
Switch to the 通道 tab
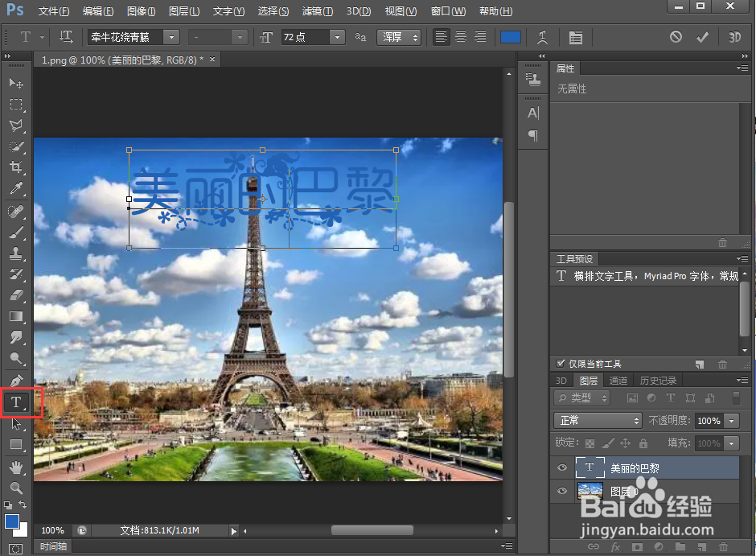click(x=618, y=381)
